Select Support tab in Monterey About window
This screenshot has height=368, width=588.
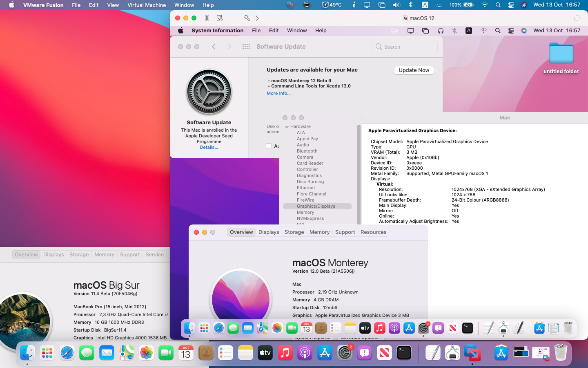[x=345, y=232]
